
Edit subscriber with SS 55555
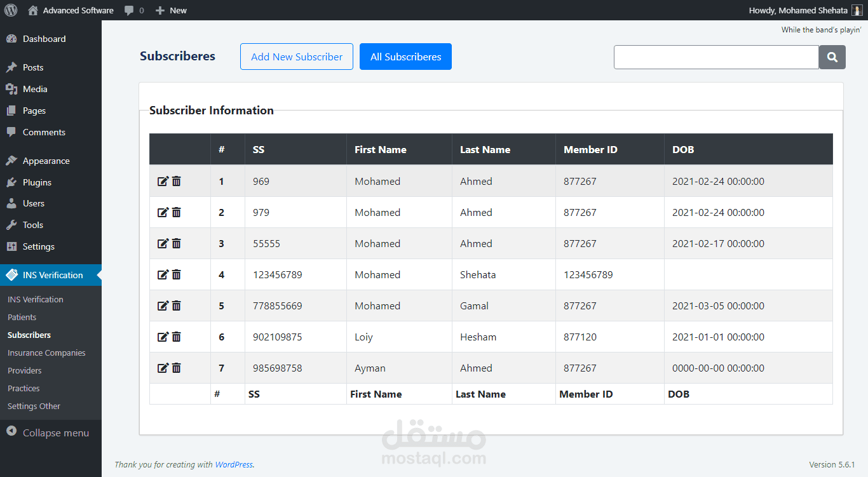[163, 243]
